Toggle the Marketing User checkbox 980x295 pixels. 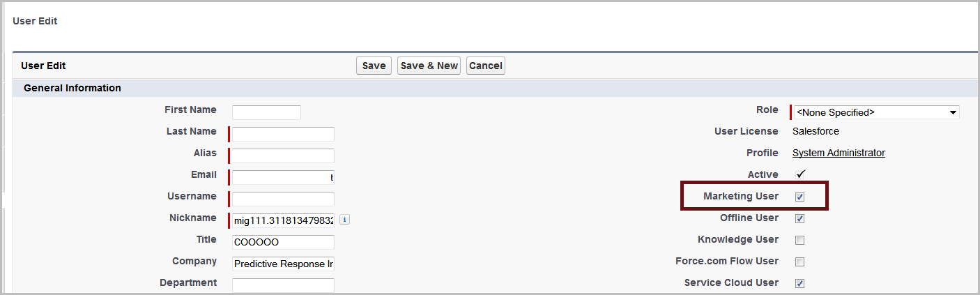[800, 197]
